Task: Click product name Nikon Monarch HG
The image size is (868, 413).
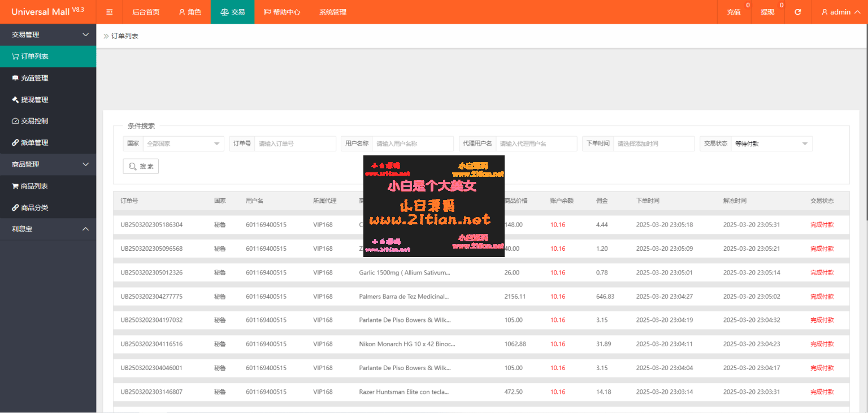Action: coord(407,344)
